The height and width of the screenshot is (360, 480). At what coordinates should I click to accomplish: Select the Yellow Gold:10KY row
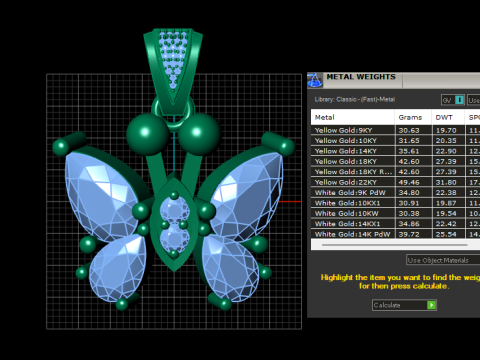point(395,141)
